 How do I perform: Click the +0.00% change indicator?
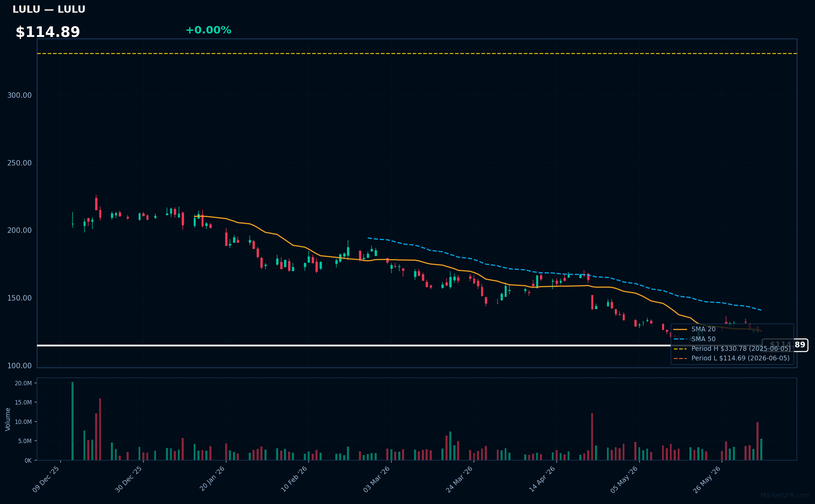208,30
